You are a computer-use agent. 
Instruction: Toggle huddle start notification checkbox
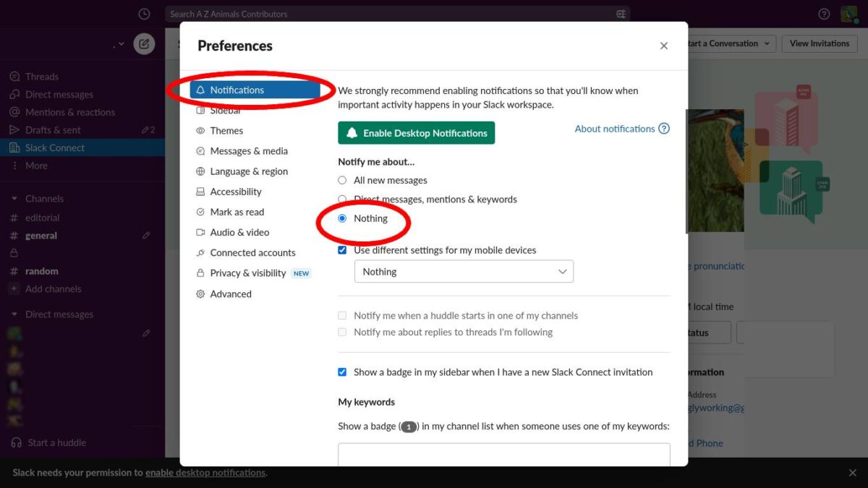(x=342, y=316)
